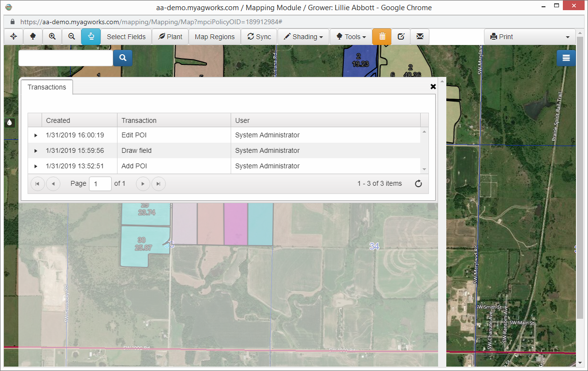Expand the Edit POI transaction row

click(36, 135)
